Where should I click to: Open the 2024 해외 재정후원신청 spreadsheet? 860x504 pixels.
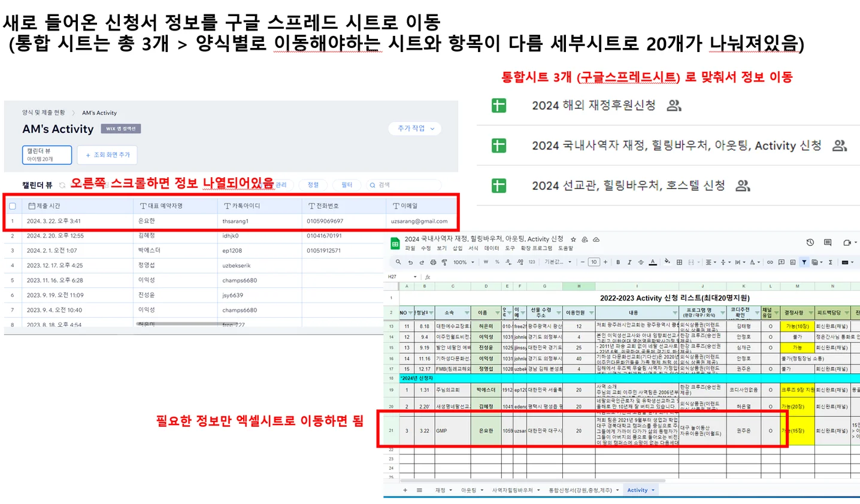593,105
